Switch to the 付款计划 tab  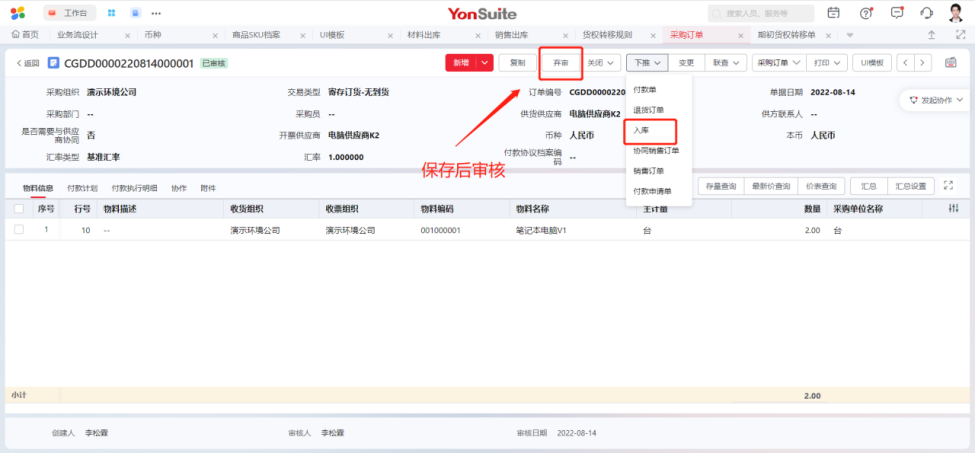point(82,188)
